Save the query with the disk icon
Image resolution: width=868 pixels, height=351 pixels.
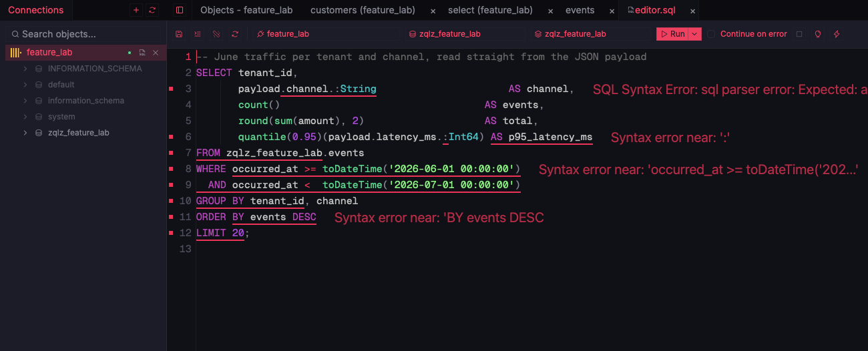(179, 34)
